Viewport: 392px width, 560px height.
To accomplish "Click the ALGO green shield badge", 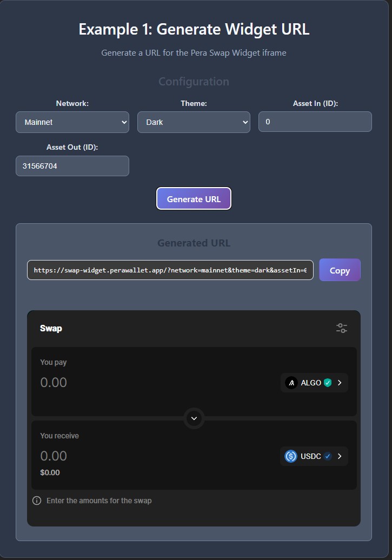I will 328,383.
